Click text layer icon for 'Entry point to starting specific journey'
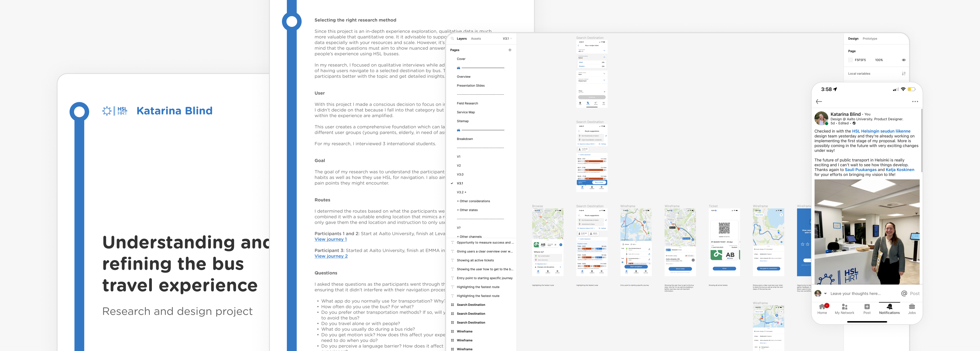Image resolution: width=980 pixels, height=351 pixels. [452, 278]
